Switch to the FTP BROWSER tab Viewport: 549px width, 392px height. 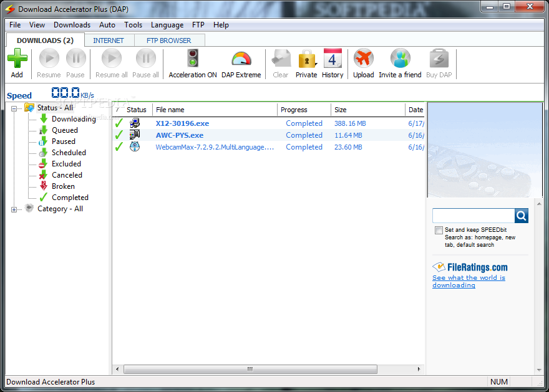pyautogui.click(x=168, y=39)
